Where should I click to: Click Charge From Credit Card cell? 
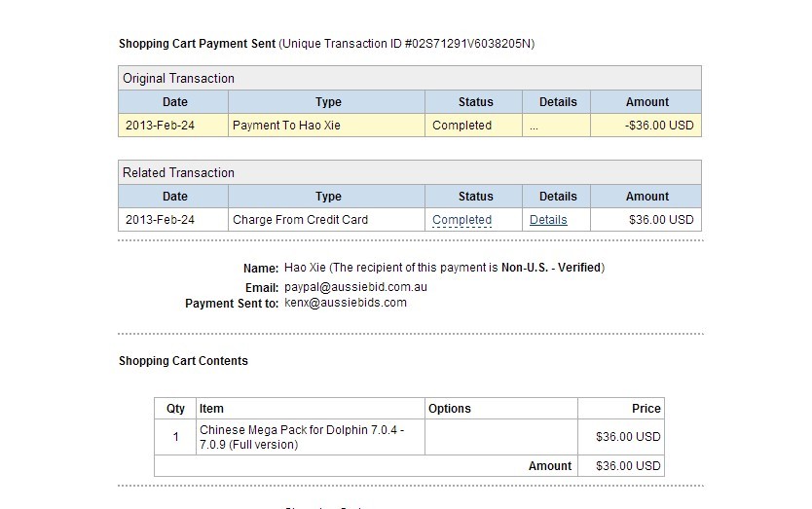pos(300,220)
